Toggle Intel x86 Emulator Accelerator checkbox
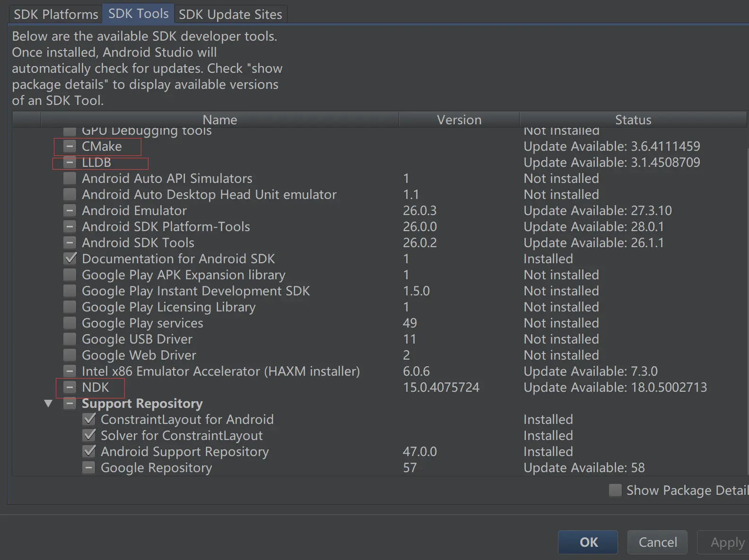 point(70,371)
